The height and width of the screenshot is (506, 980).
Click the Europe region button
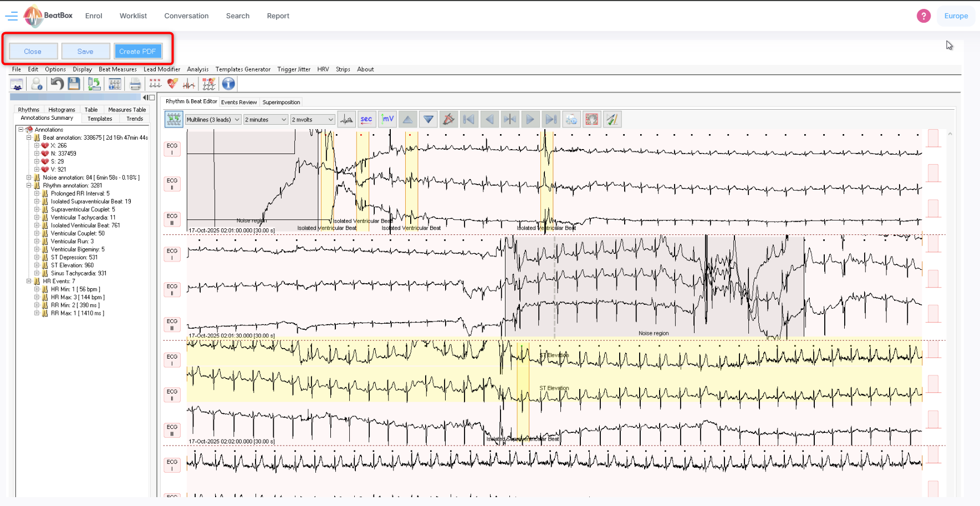[956, 16]
